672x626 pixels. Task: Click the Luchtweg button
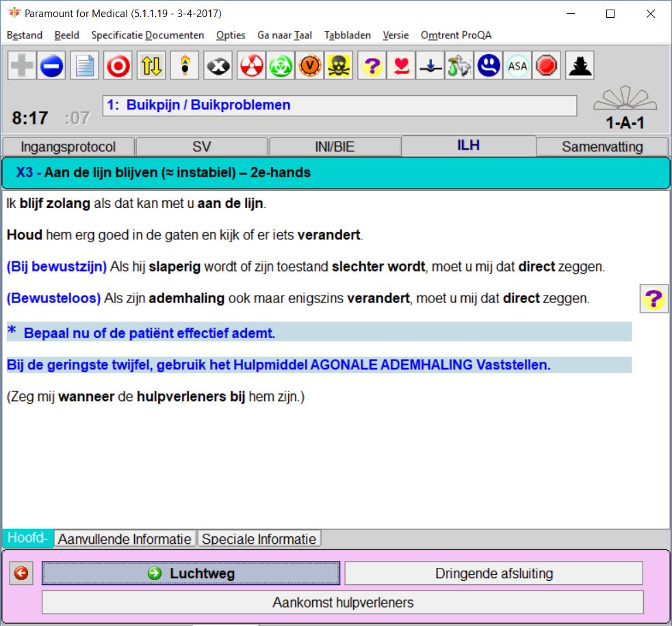point(191,573)
